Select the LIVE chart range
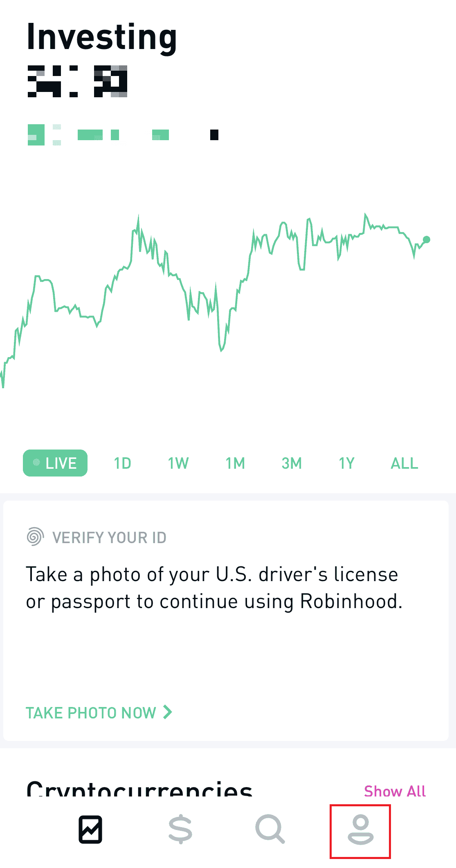 (x=55, y=463)
